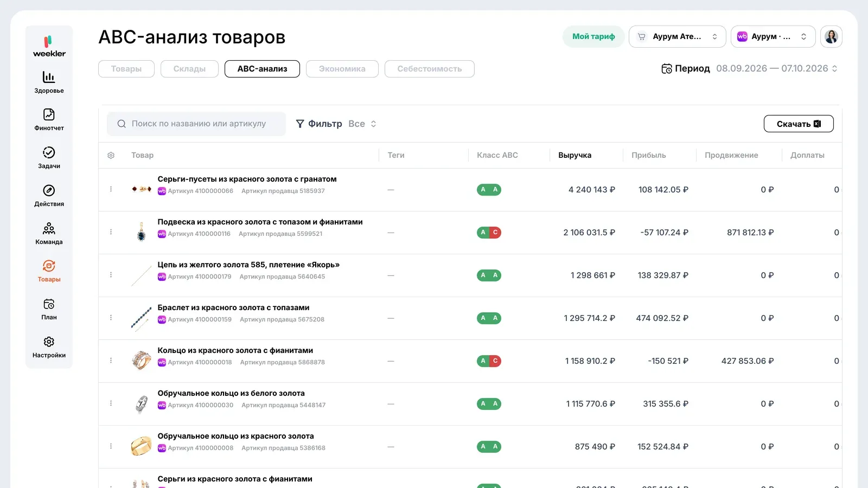The height and width of the screenshot is (488, 868).
Task: Click AA class badge for Серьги-пусеты row
Action: (x=489, y=190)
